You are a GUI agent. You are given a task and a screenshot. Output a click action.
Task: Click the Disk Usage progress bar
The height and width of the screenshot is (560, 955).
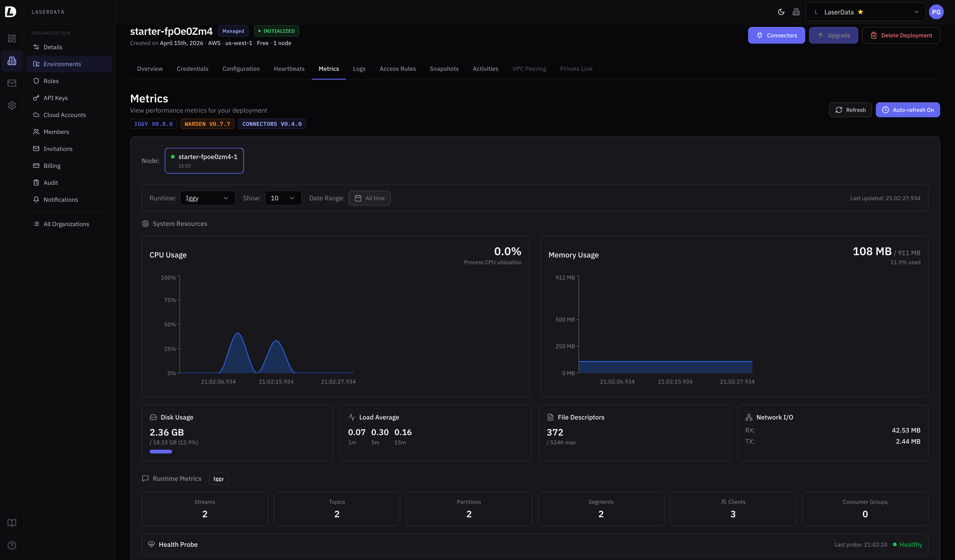click(161, 451)
